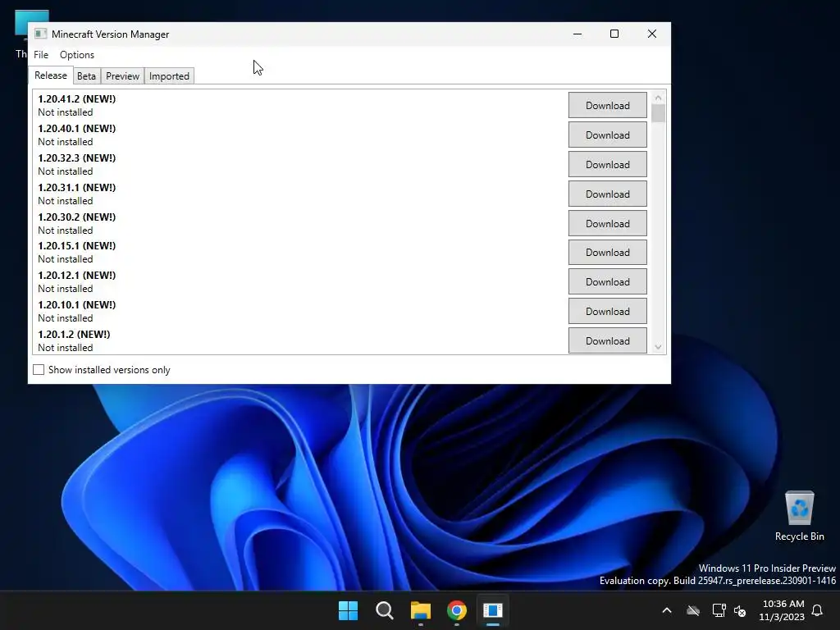Open network display tray icon

[719, 610]
